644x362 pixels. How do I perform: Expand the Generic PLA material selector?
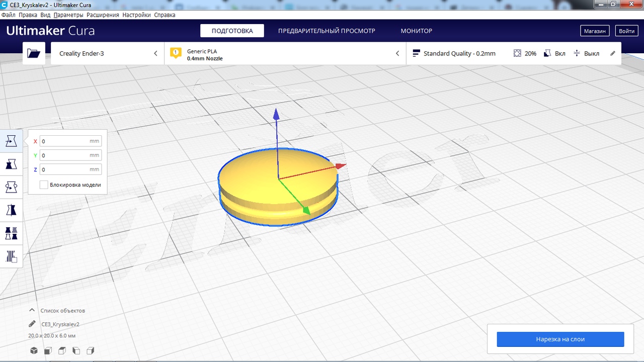point(285,53)
